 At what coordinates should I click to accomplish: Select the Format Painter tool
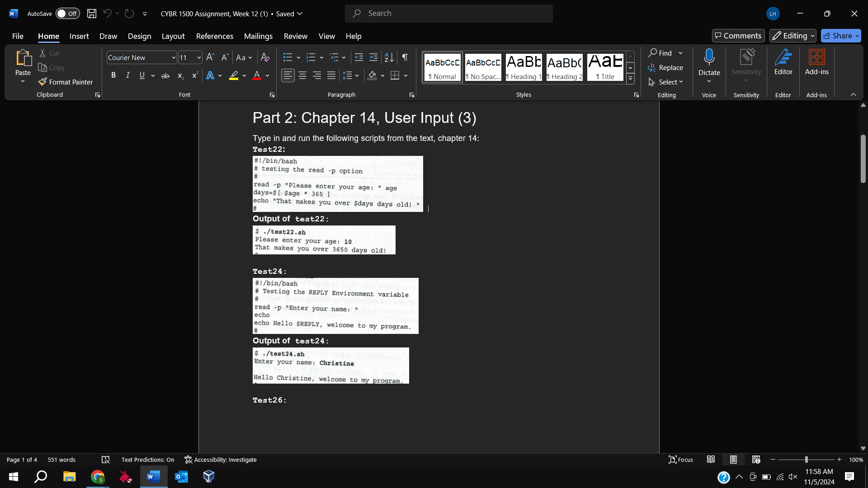(66, 82)
